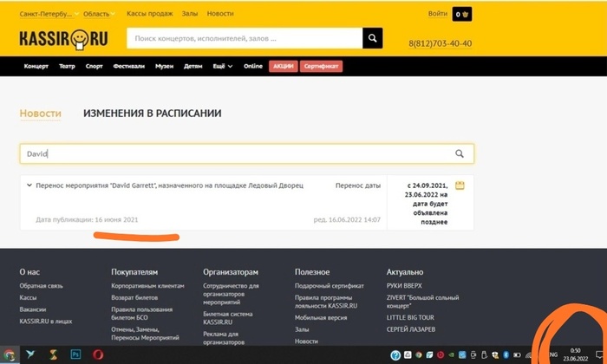
Task: Click the battery tray icon
Action: (517, 354)
